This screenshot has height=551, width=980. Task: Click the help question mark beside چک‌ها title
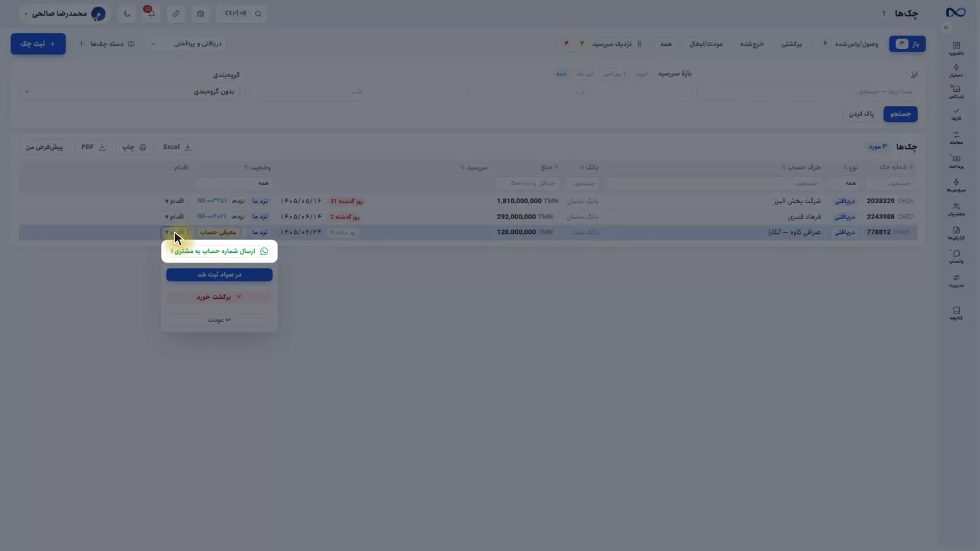884,13
